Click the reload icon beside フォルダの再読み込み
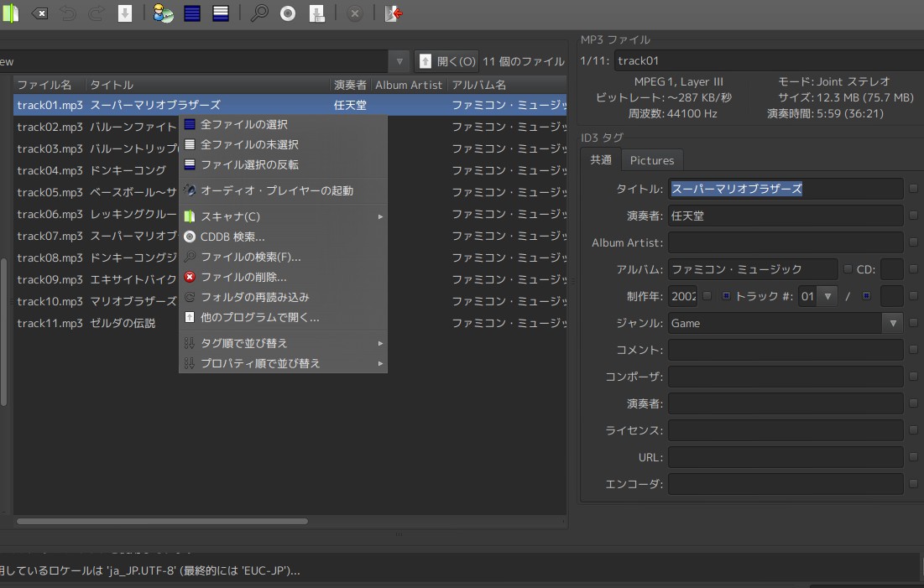This screenshot has width=924, height=588. 190,297
